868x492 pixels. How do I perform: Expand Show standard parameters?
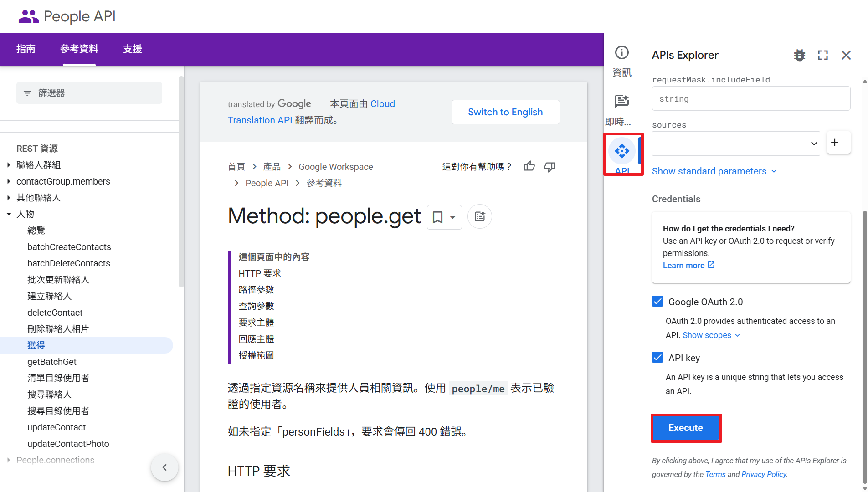coord(714,171)
